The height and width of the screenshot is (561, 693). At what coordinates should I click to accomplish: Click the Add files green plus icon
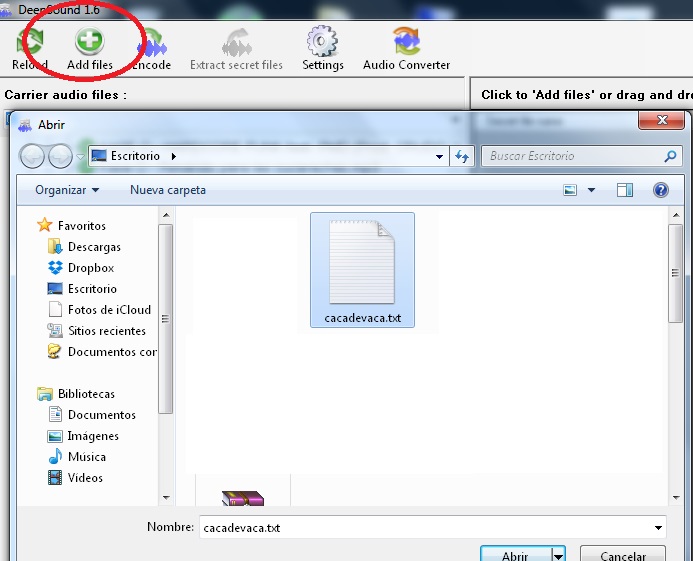coord(90,42)
